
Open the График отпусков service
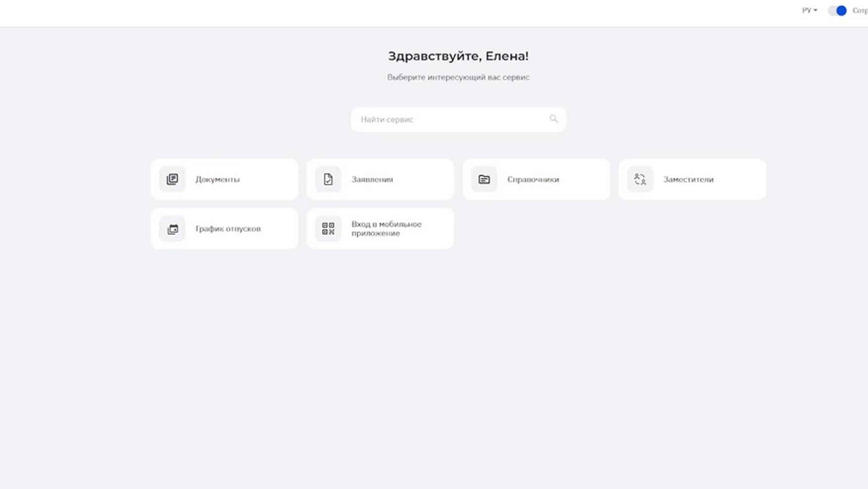click(x=228, y=229)
